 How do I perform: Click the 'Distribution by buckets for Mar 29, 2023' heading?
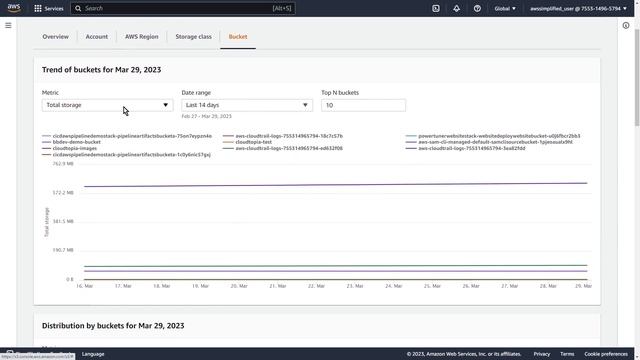tap(113, 326)
